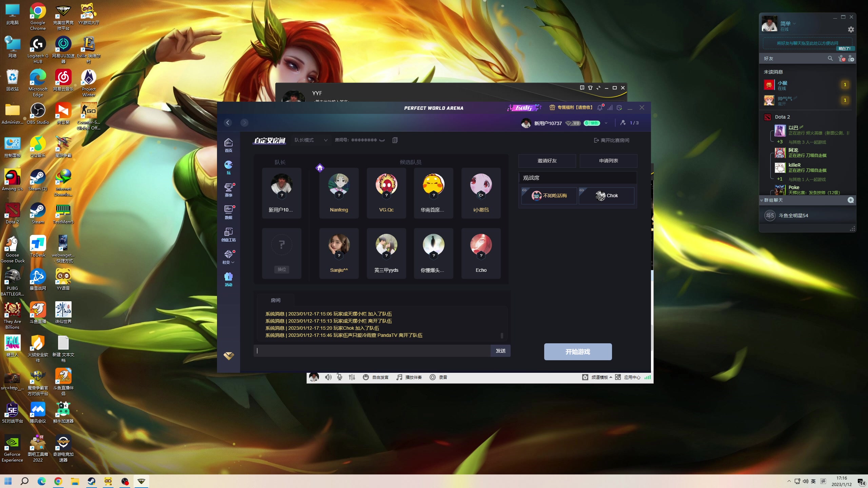Start a new group chat with plus icon

[851, 200]
